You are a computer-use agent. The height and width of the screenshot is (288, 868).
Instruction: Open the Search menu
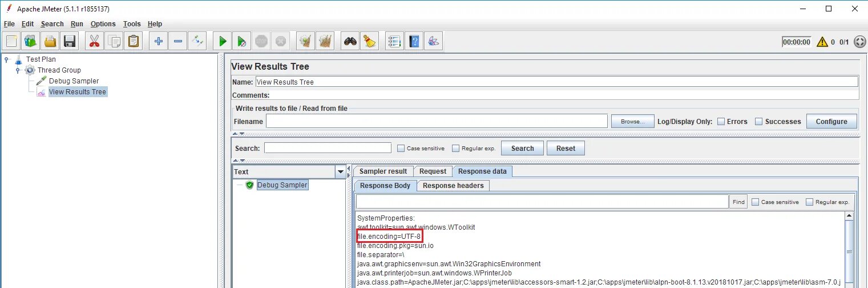tap(52, 24)
